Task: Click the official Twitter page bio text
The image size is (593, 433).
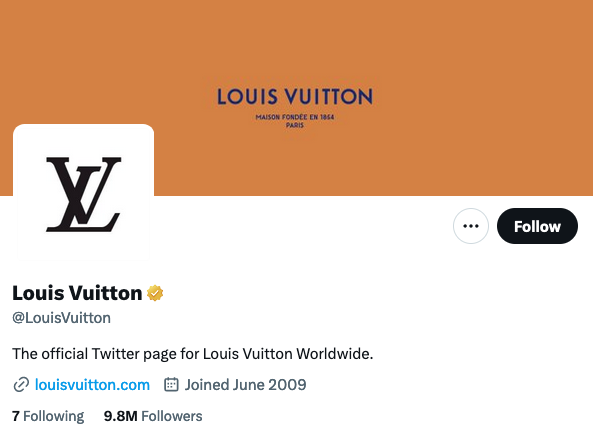Action: [x=192, y=354]
